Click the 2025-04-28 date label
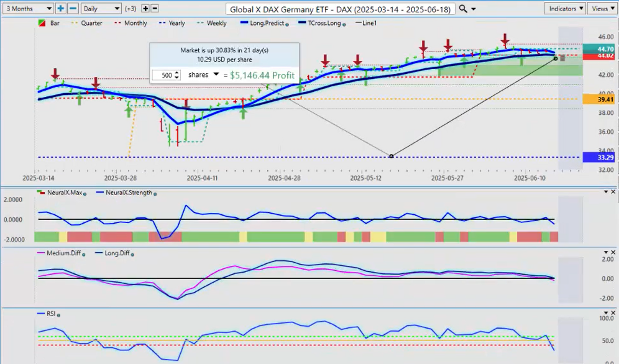This screenshot has width=619, height=364. [x=284, y=178]
